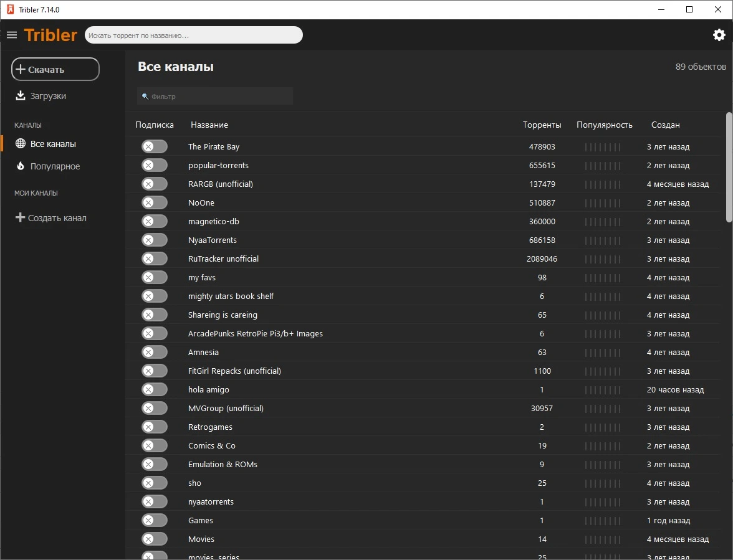Subscribe to RARGB (unofficial) channel

155,184
